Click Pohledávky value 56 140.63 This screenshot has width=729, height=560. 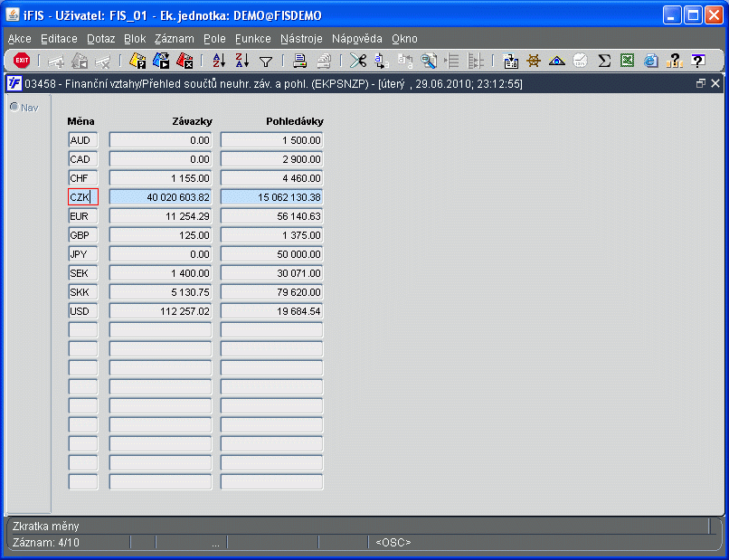coord(272,216)
